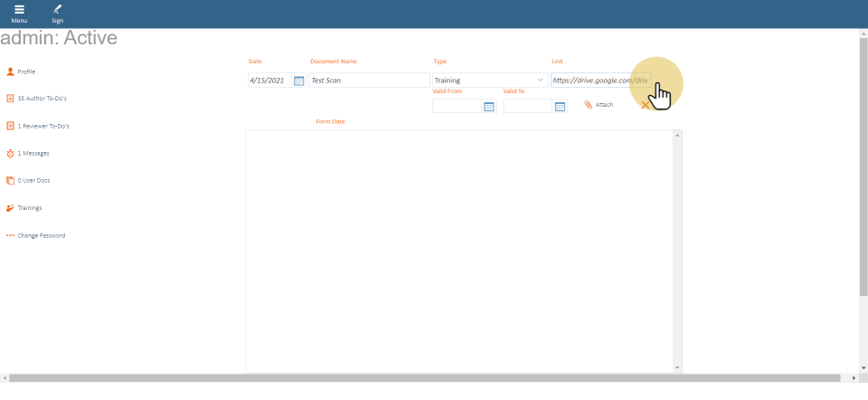Select Change Password option
Image resolution: width=868 pixels, height=400 pixels.
[x=41, y=235]
